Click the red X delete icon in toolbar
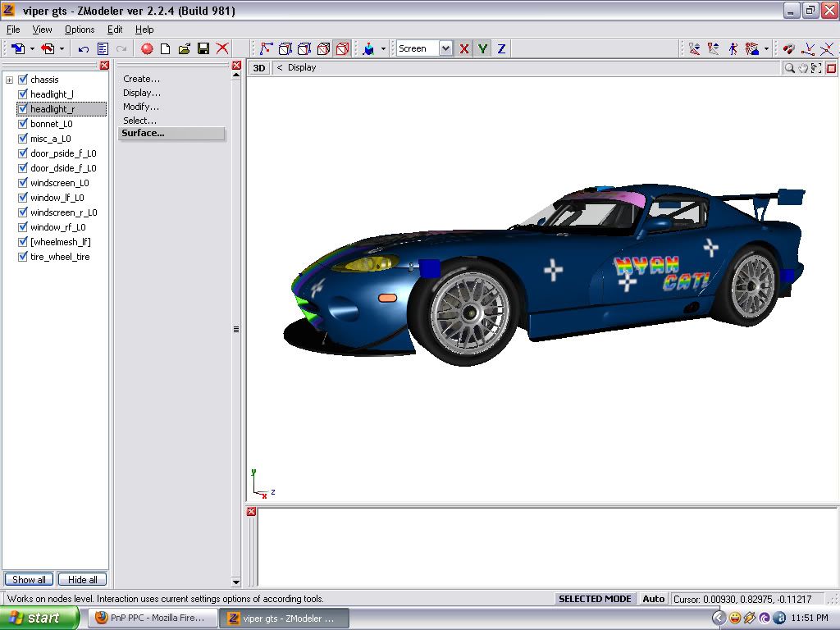The height and width of the screenshot is (630, 840). [222, 49]
